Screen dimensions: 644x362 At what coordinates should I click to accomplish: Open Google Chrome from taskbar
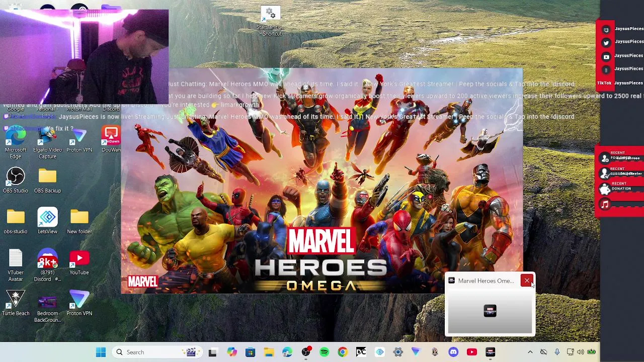343,352
